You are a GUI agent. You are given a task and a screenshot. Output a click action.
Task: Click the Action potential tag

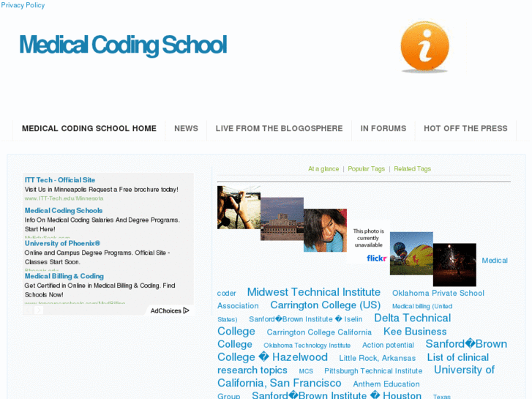click(388, 345)
